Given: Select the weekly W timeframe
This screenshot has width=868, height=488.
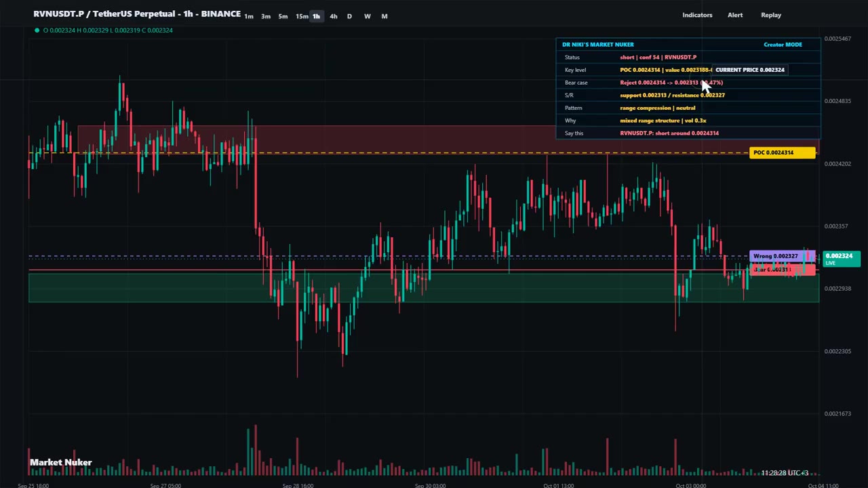Looking at the screenshot, I should 367,16.
